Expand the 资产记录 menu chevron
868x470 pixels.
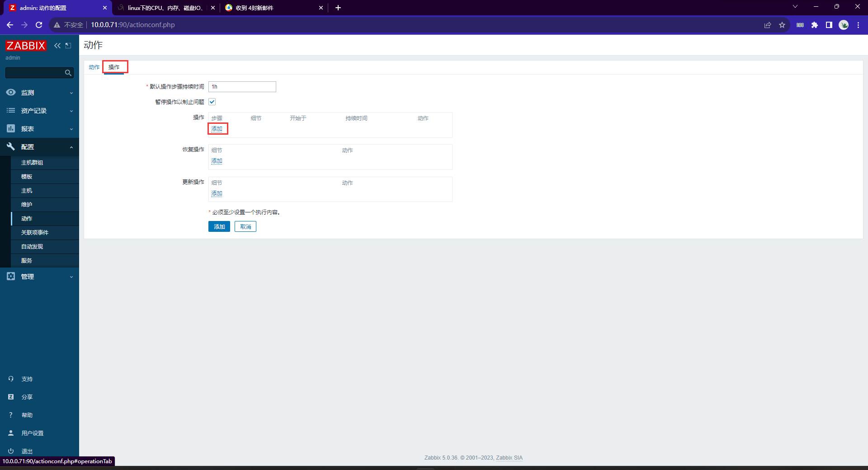click(x=71, y=111)
